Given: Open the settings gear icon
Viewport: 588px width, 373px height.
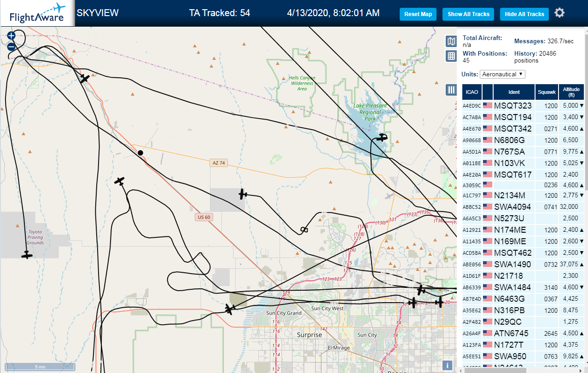Looking at the screenshot, I should point(559,13).
